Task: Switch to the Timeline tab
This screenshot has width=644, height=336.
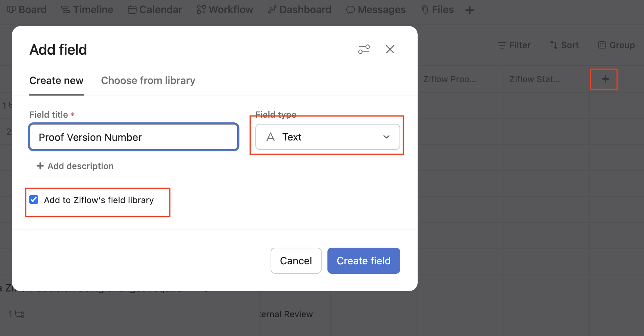Action: [x=87, y=9]
